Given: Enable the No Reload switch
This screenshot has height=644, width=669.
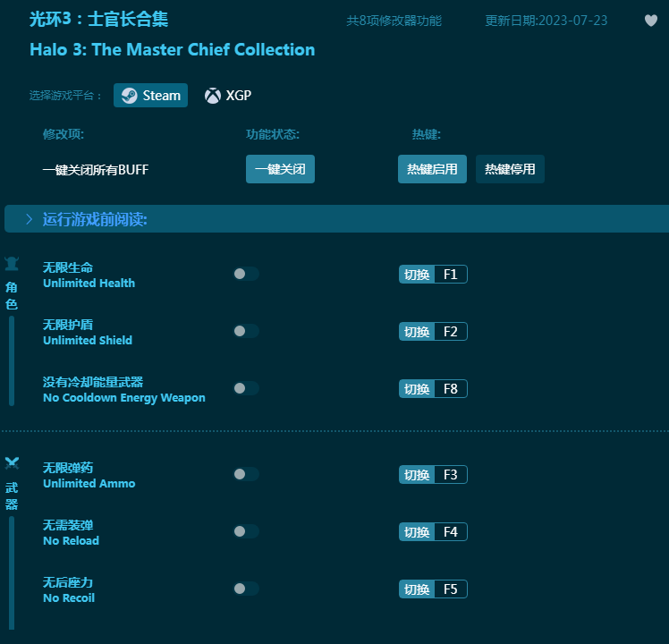Looking at the screenshot, I should (x=246, y=531).
